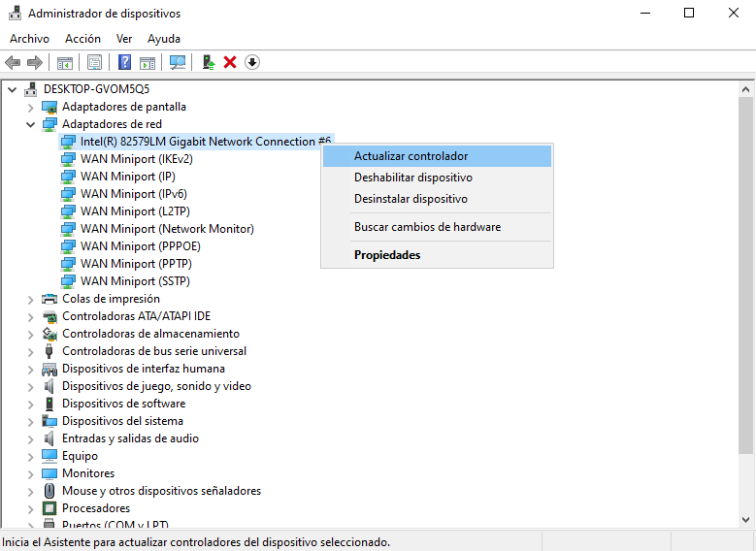Image resolution: width=756 pixels, height=551 pixels.
Task: Select the Dispositivos de software label
Action: coord(124,404)
